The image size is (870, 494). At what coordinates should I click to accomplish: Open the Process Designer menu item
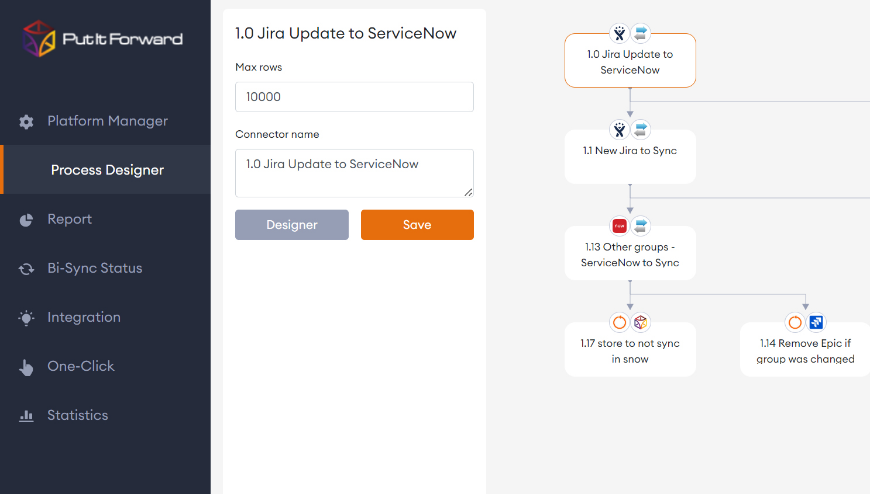tap(107, 170)
